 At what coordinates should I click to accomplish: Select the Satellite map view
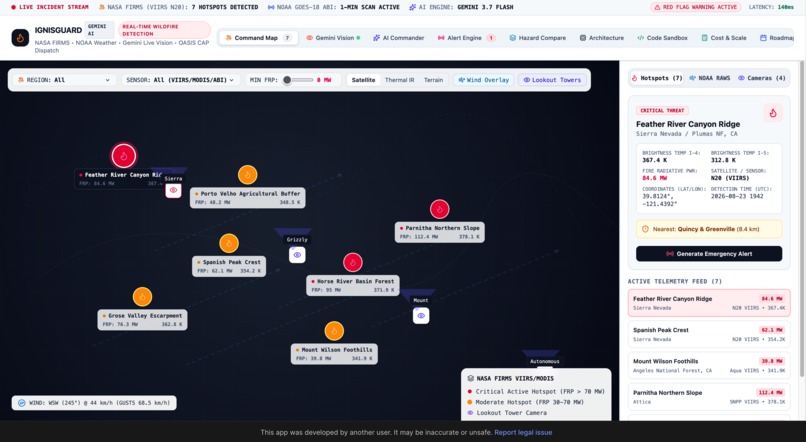coord(363,80)
